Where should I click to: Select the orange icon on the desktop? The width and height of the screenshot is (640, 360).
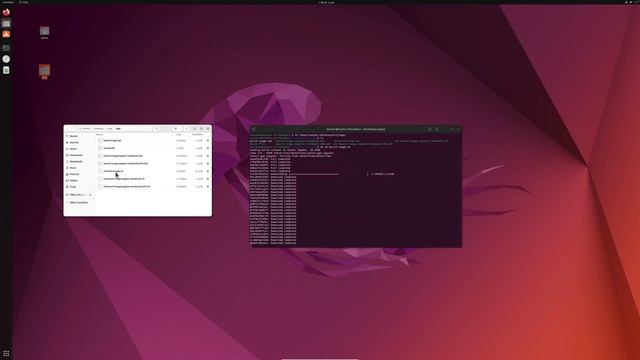pyautogui.click(x=44, y=71)
